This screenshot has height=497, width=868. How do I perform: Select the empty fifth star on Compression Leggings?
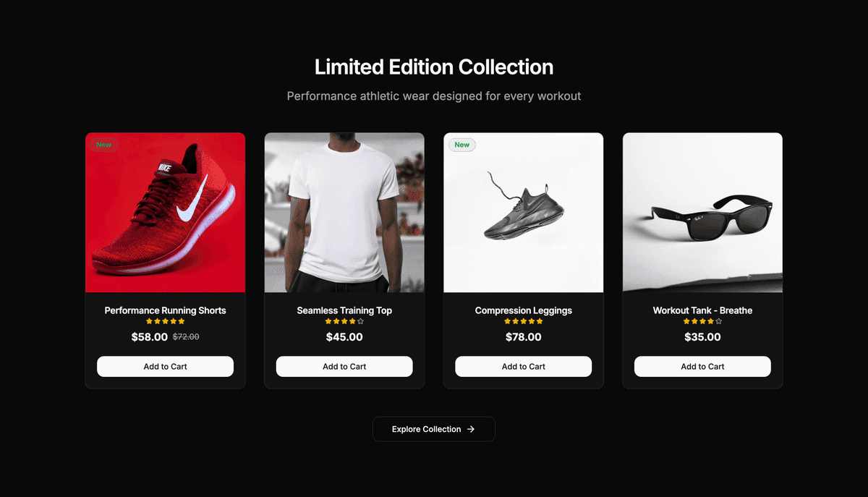pyautogui.click(x=540, y=320)
